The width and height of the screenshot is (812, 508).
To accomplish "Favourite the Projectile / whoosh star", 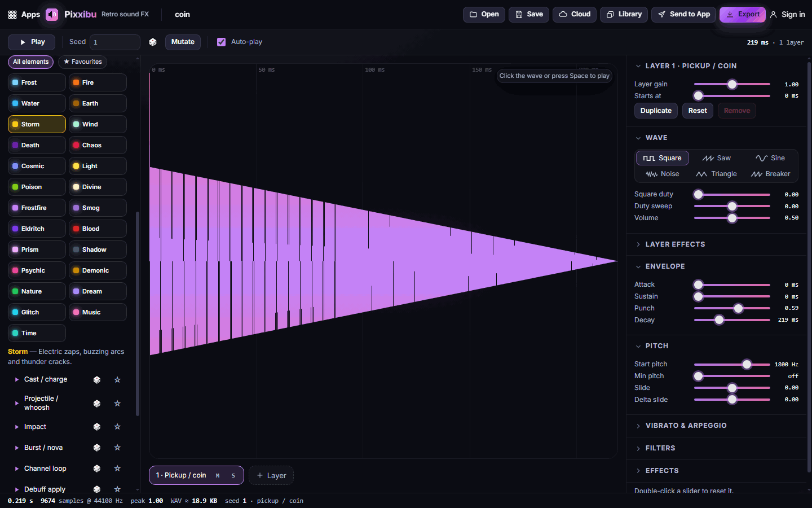I will 117,404.
